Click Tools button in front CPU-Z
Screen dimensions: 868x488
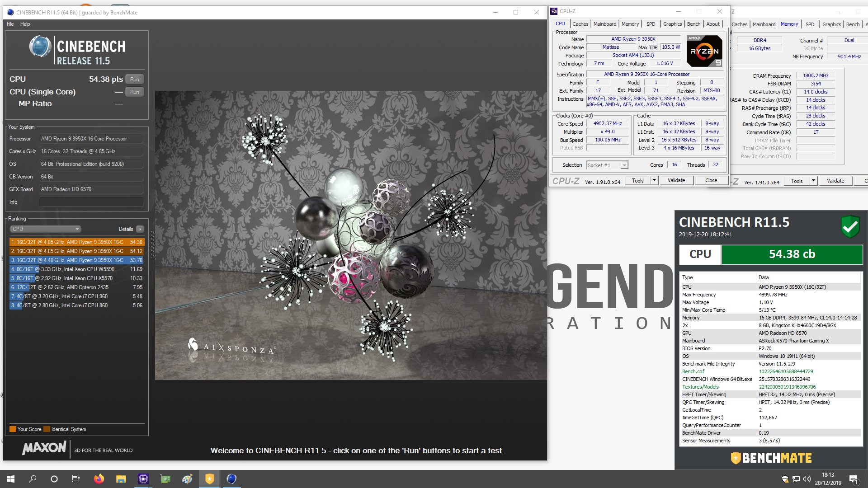coord(638,180)
